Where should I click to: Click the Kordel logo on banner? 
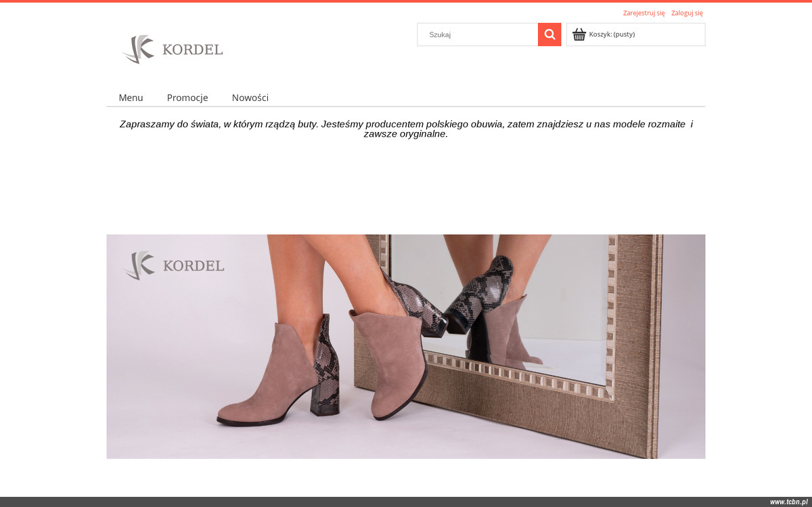click(x=173, y=265)
